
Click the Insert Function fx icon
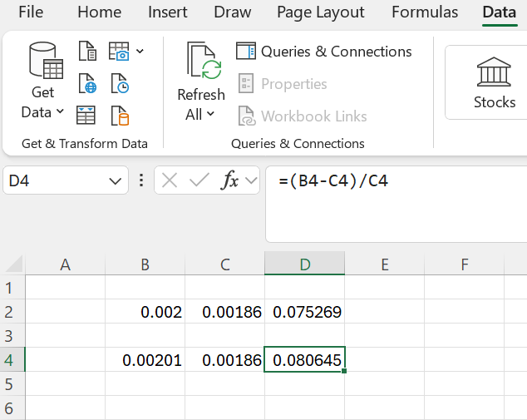[230, 180]
